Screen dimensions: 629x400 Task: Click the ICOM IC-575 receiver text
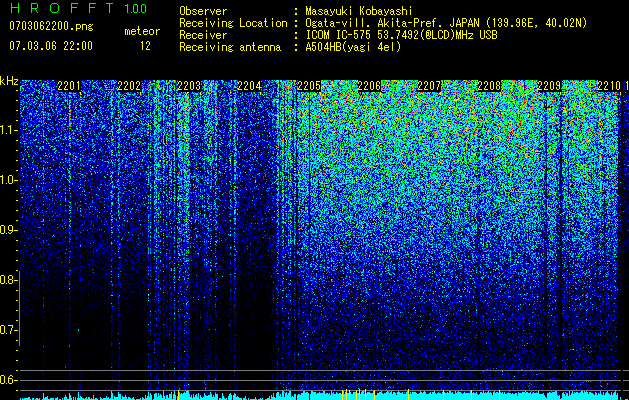click(x=401, y=35)
